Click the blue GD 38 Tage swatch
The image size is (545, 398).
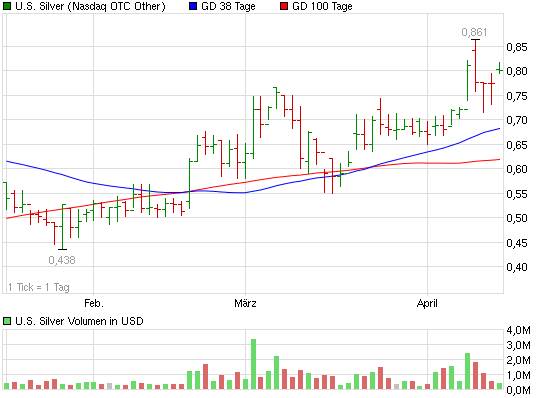coord(193,6)
